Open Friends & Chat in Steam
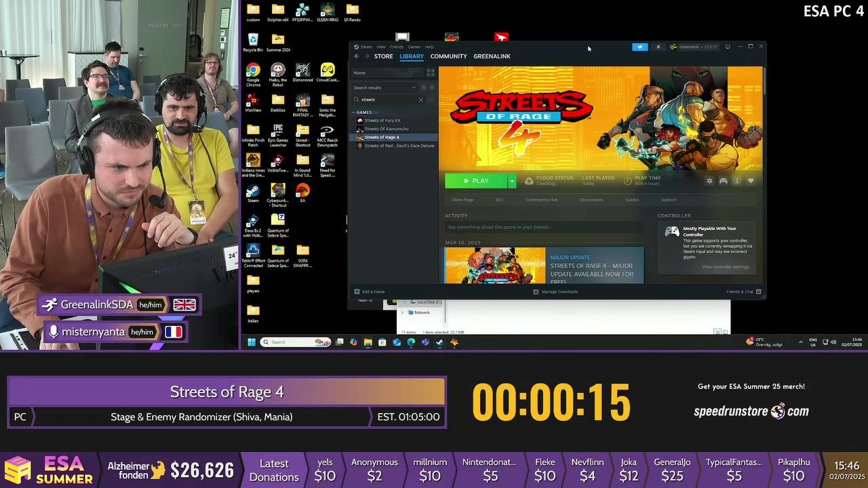 [744, 292]
